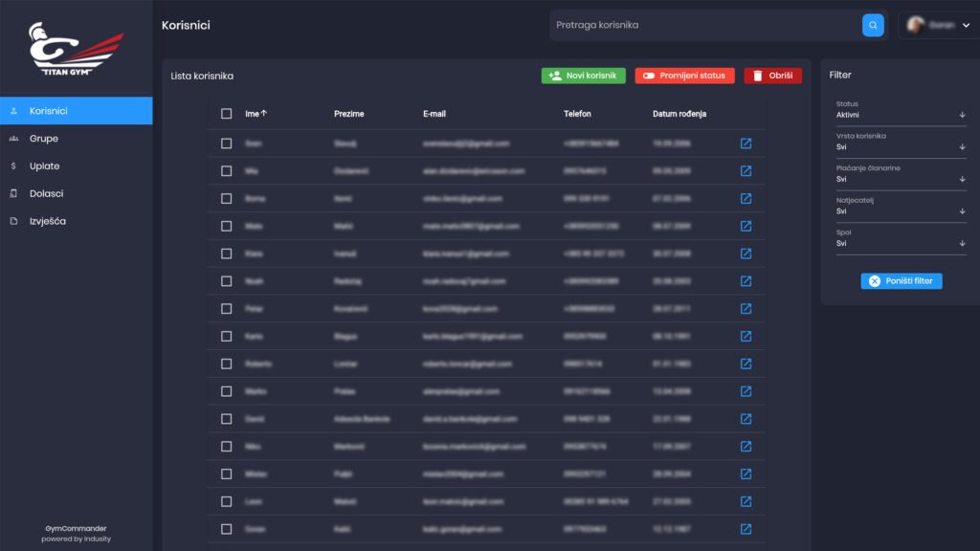Image resolution: width=980 pixels, height=551 pixels.
Task: Go to Grupe in the sidebar
Action: (44, 139)
